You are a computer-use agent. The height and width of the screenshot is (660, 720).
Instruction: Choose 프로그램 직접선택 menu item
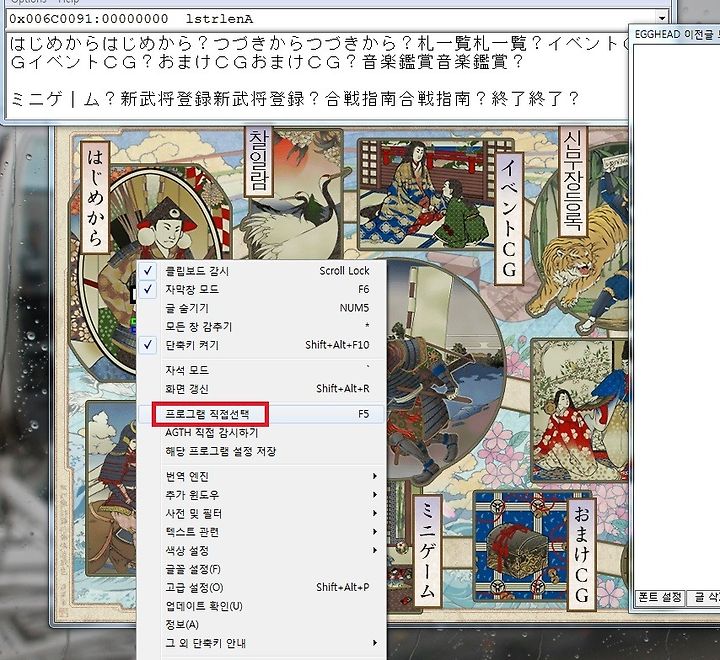[x=261, y=414]
